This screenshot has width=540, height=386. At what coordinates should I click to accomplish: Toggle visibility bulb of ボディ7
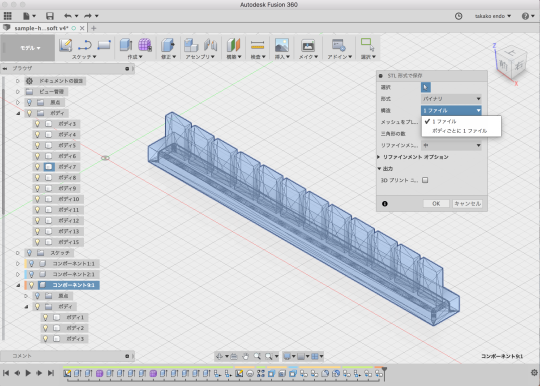point(38,167)
